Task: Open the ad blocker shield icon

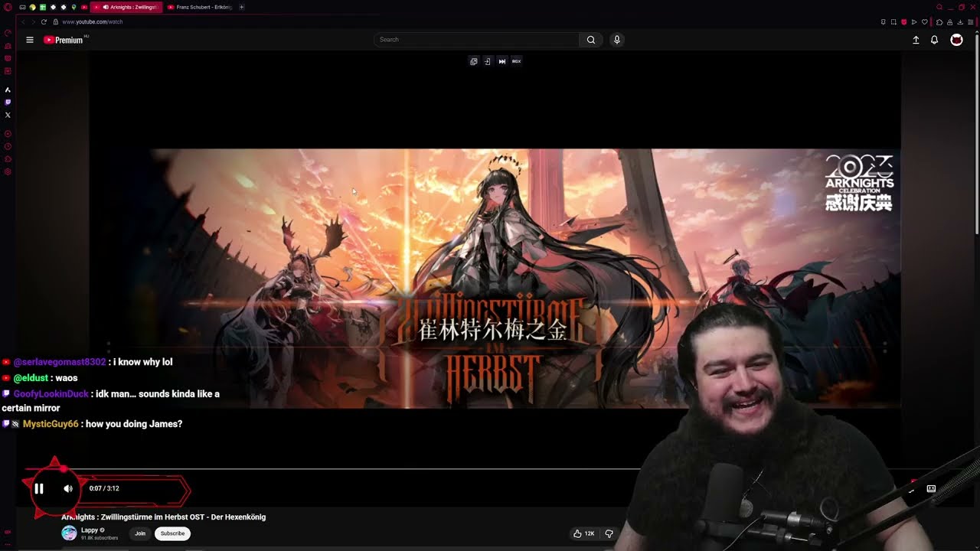Action: tap(904, 22)
